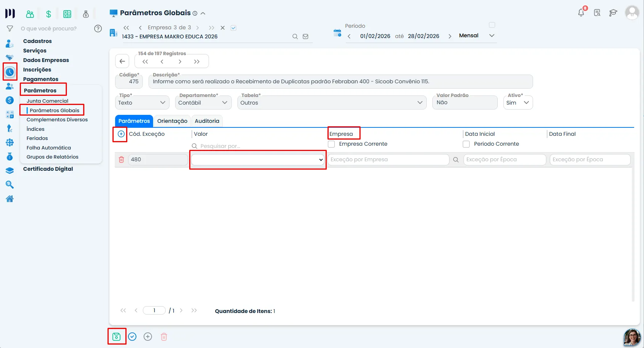Open the Departamento dropdown showing Contábil
The width and height of the screenshot is (644, 348).
[203, 103]
